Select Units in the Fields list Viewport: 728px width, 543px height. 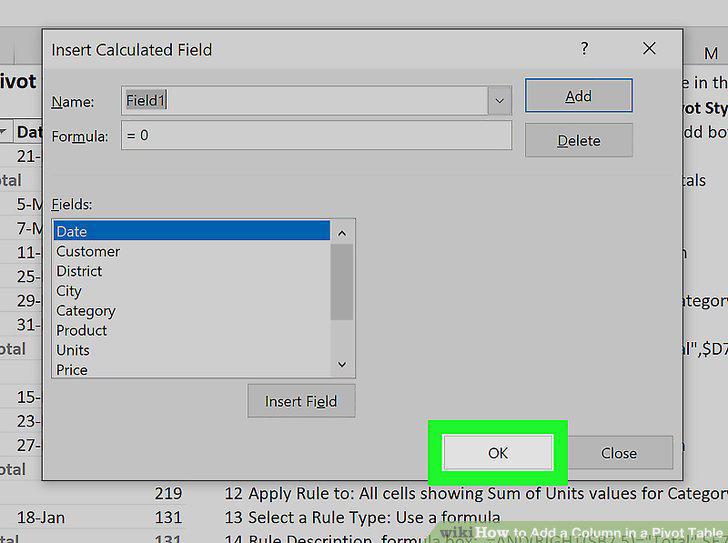[192, 350]
